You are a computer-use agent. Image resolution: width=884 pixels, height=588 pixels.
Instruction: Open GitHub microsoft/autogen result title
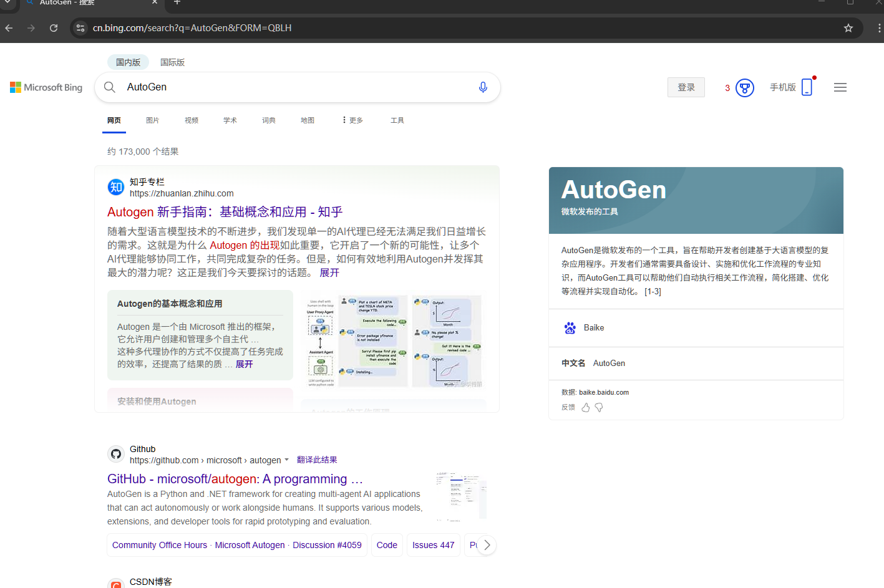[235, 479]
